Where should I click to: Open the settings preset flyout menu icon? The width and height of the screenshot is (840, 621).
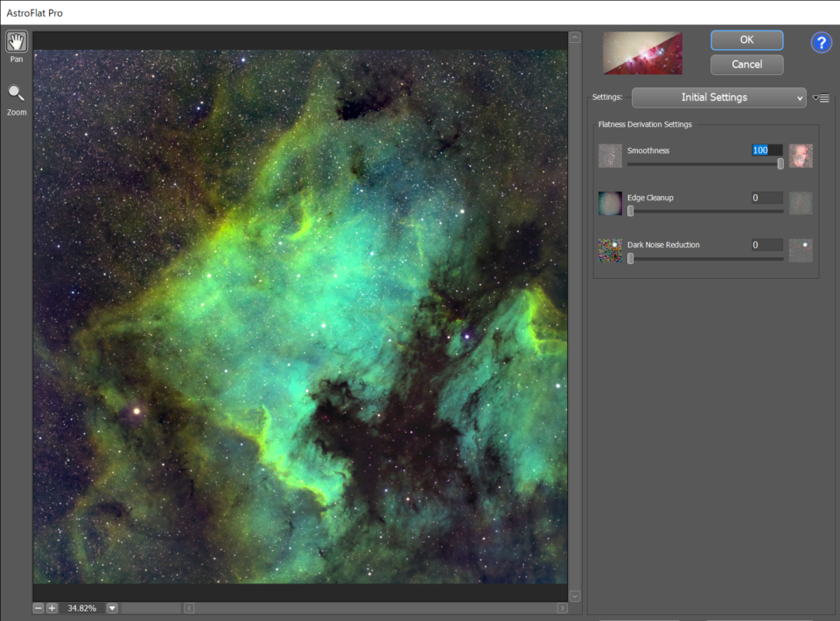coord(821,97)
